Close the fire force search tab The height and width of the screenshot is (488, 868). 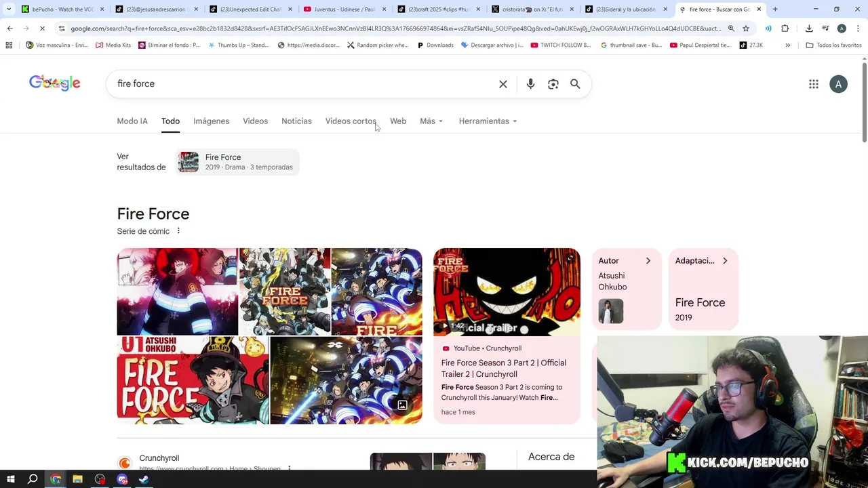click(x=759, y=9)
